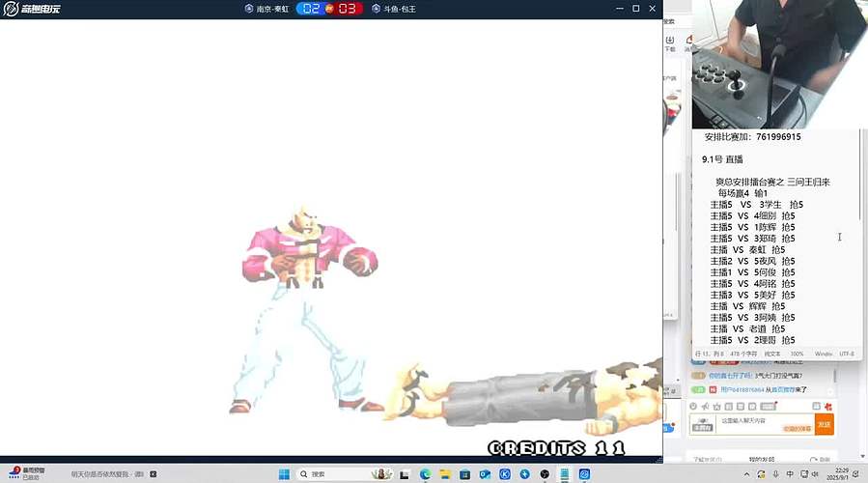Open Microsoft Store from taskbar
The image size is (868, 483).
click(x=465, y=474)
